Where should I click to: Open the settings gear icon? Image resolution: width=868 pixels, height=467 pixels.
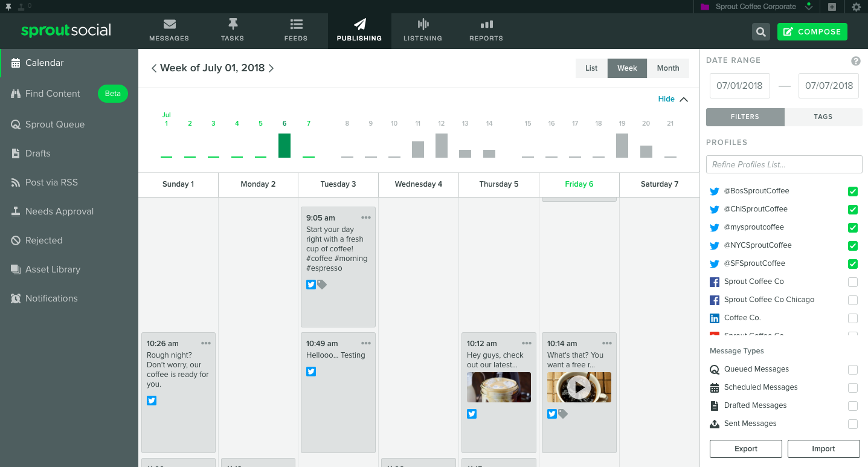pos(856,7)
